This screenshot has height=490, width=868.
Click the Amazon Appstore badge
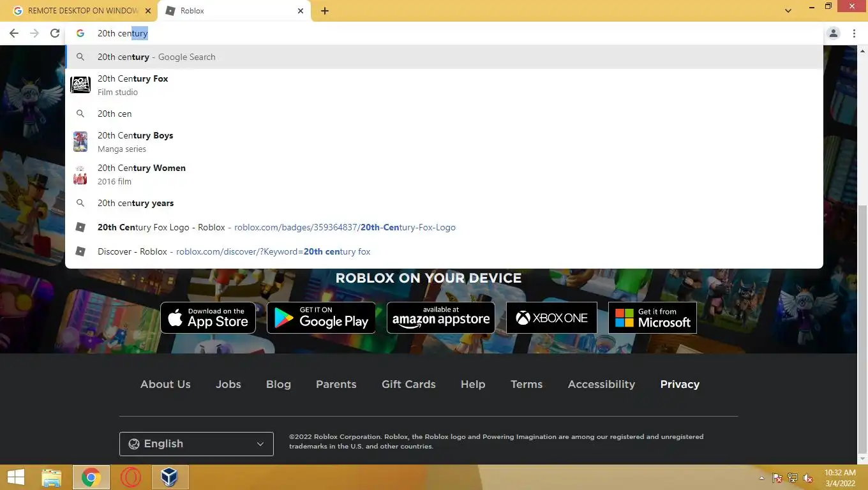[x=441, y=318]
